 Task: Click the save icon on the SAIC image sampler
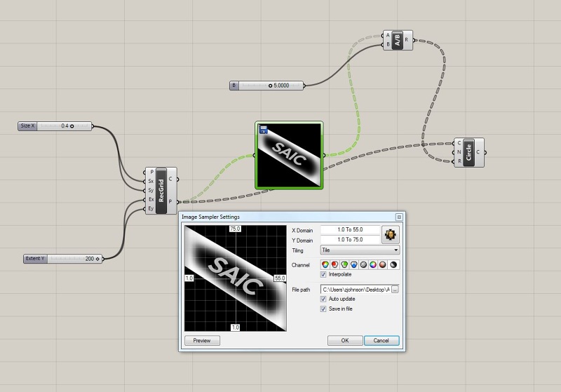263,129
